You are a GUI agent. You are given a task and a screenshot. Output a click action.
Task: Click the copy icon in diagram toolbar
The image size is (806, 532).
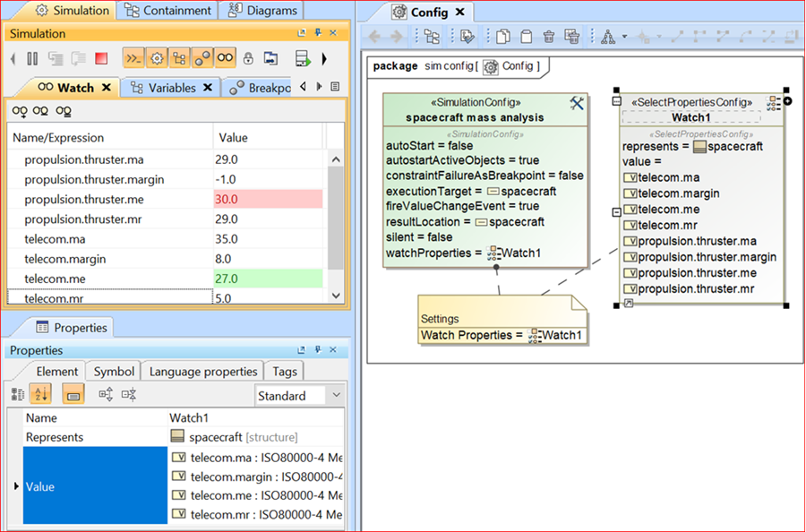click(502, 37)
